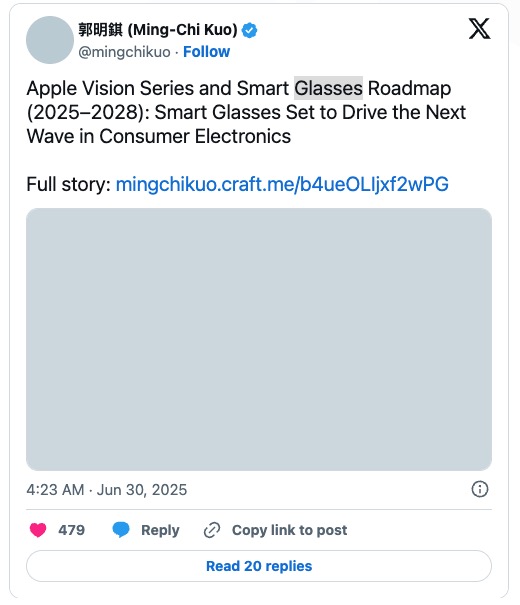Click the Ming-Chi Kuo display name
The height and width of the screenshot is (605, 520).
click(158, 30)
